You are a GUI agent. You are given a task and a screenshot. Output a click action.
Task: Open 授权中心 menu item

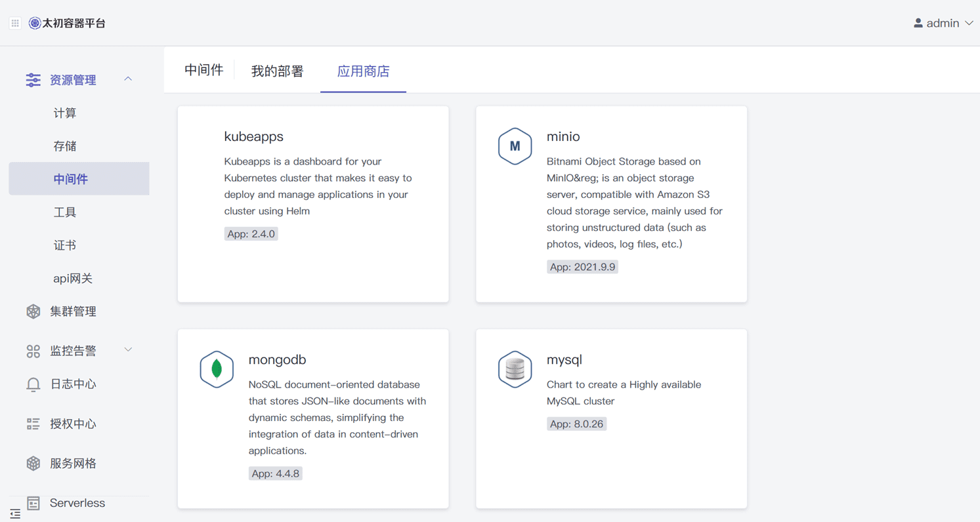click(73, 424)
